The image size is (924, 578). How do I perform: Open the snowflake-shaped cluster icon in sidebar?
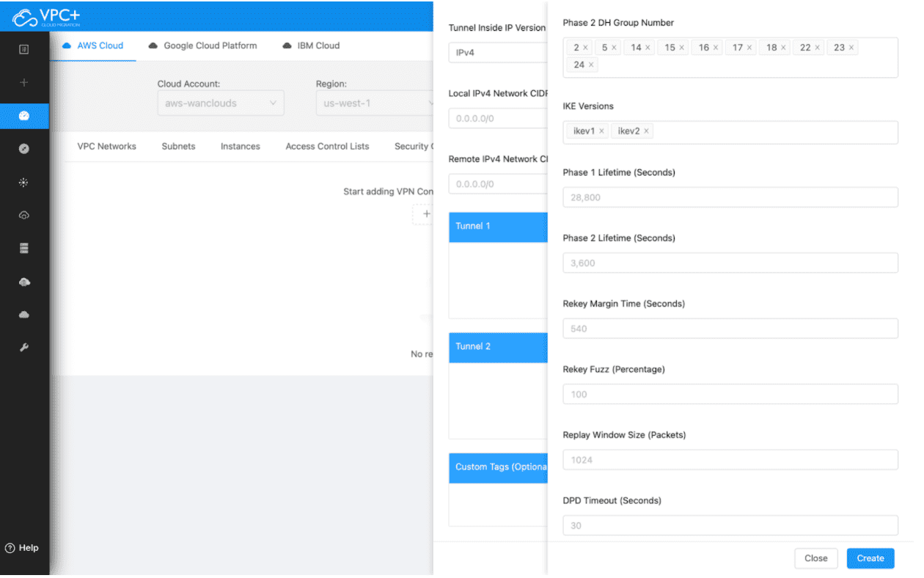click(24, 182)
